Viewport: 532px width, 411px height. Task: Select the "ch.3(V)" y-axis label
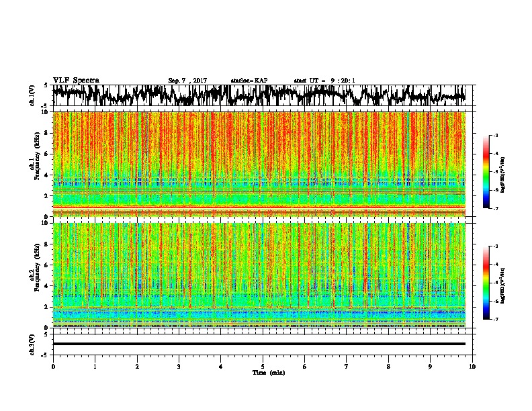coord(32,345)
